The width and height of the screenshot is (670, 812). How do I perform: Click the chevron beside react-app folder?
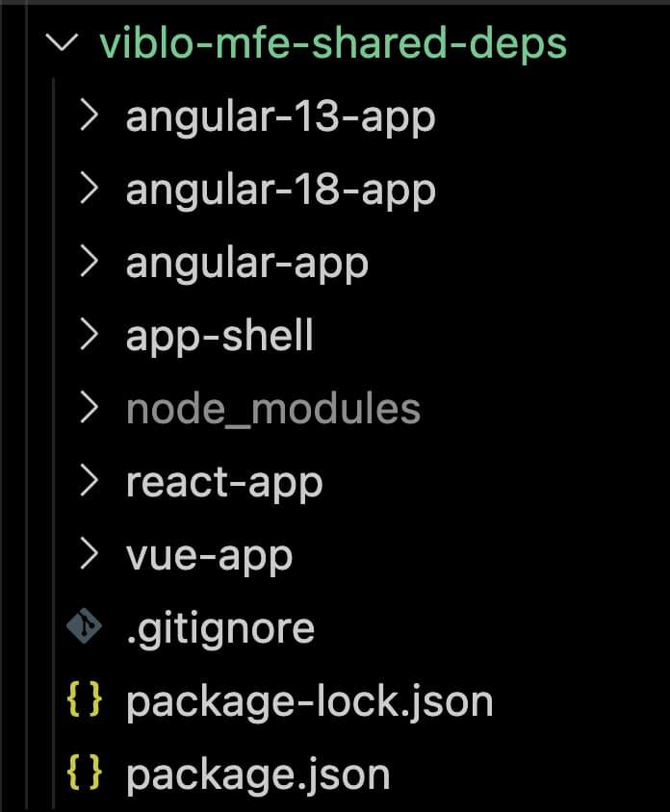tap(90, 481)
